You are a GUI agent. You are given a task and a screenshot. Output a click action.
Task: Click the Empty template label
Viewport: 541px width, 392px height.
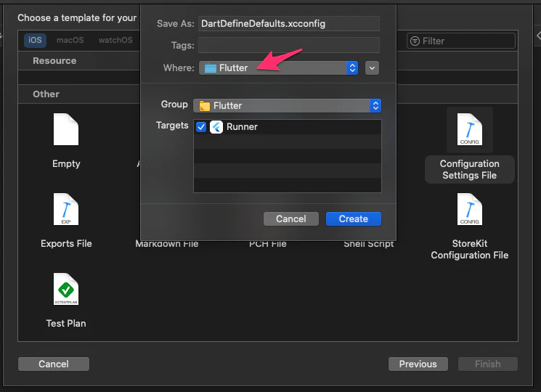66,163
